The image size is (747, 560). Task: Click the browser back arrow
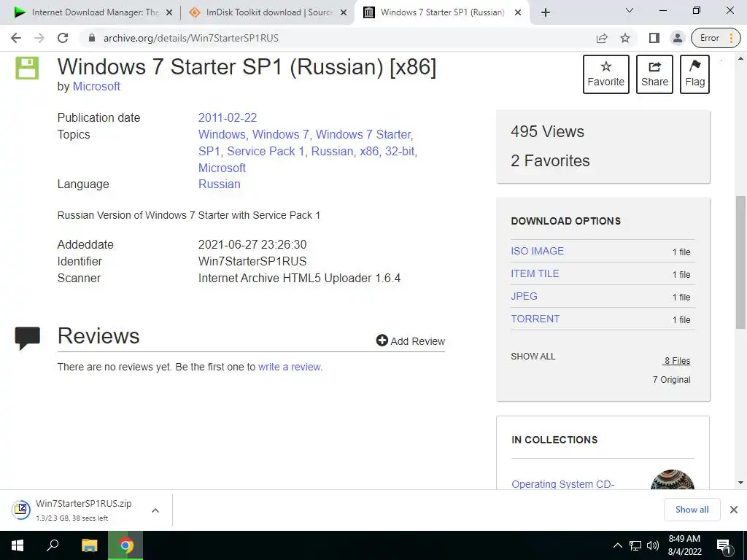tap(16, 38)
